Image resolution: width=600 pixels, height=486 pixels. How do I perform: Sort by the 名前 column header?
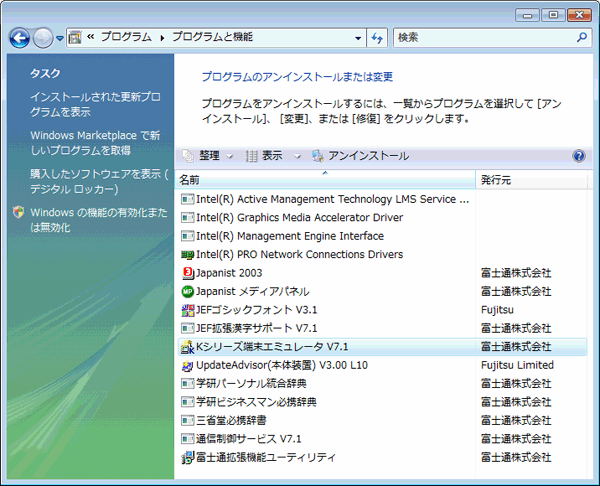tap(325, 180)
